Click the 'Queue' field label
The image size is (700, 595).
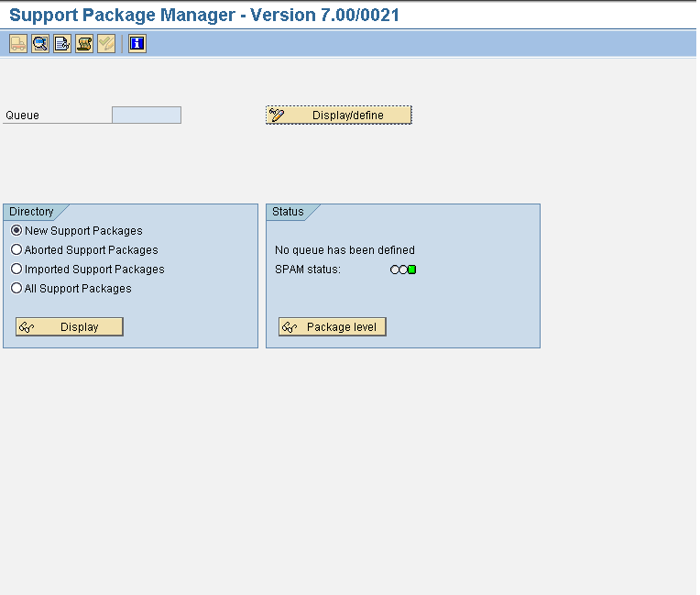click(x=22, y=116)
